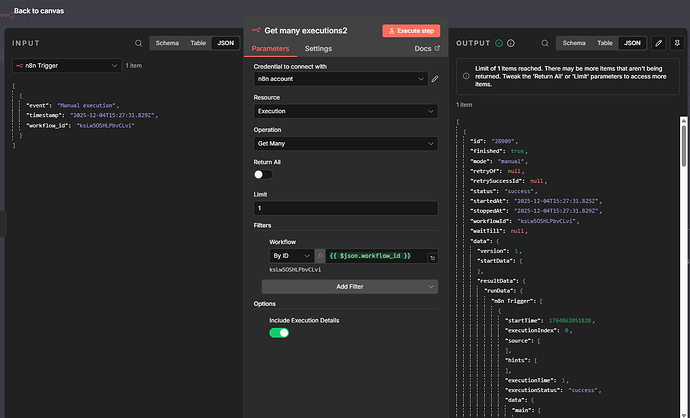
Task: Click the output panel search icon
Action: click(x=543, y=43)
